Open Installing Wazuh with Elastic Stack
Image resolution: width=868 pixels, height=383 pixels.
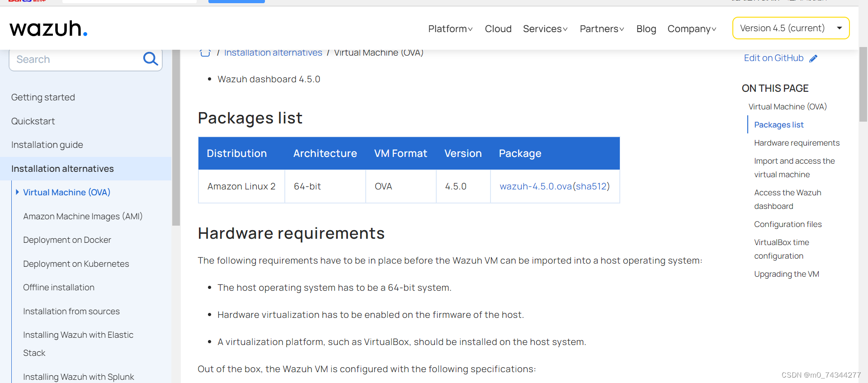click(78, 344)
